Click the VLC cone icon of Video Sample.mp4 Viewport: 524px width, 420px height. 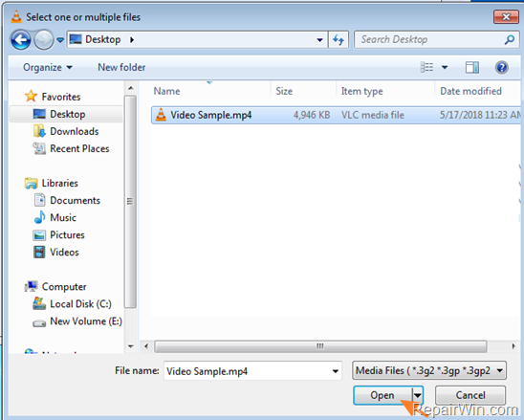(161, 115)
